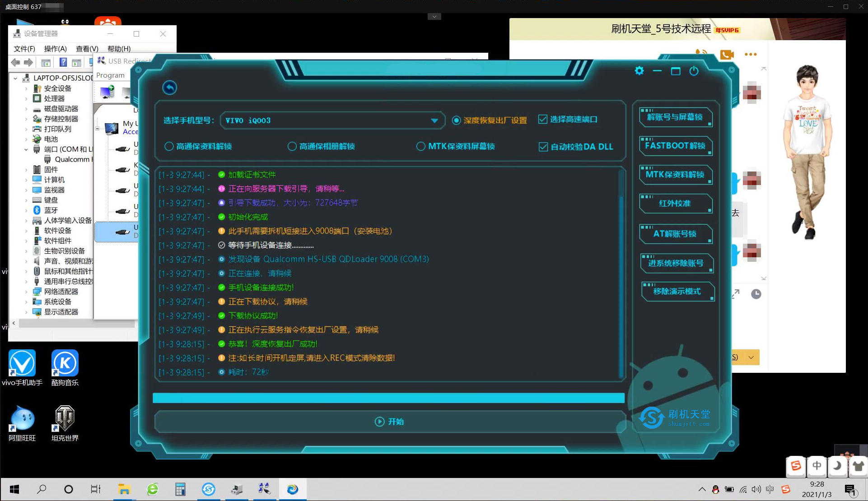This screenshot has height=501, width=868.
Task: Click Device Manager back arrow toolbar icon
Action: [16, 62]
